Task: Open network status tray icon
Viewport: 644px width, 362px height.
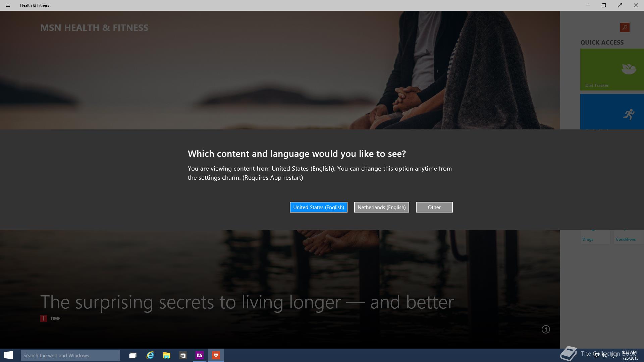Action: click(596, 355)
